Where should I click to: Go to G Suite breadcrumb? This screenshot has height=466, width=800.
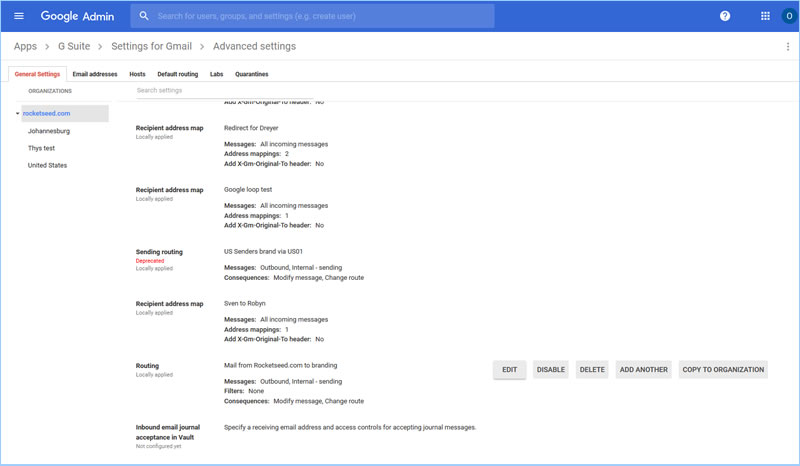(73, 46)
